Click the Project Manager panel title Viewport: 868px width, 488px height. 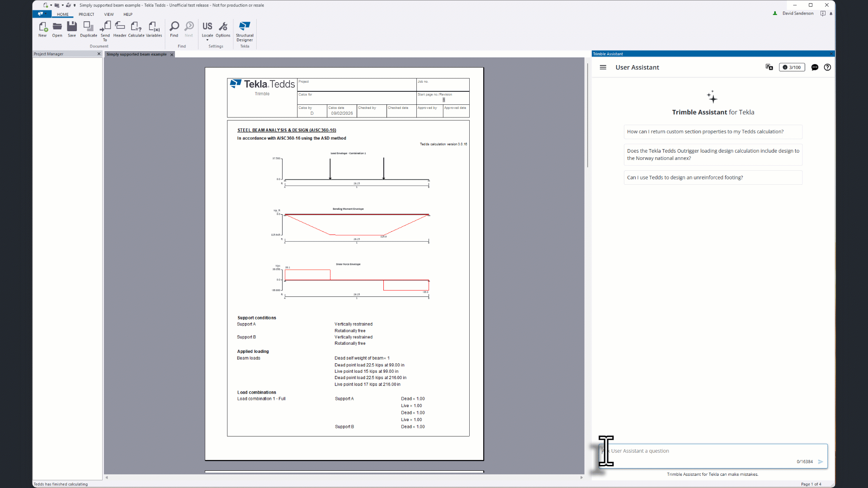(x=49, y=54)
